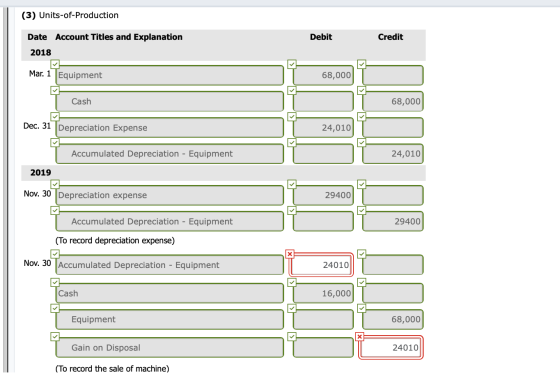Viewport: 560px width, 379px height.
Task: Click the empty credit field beside 16,000 debit
Action: pyautogui.click(x=393, y=293)
